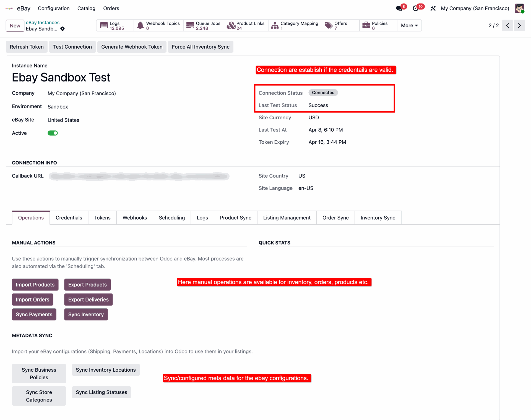Switch to the Product Sync tab

coord(236,218)
